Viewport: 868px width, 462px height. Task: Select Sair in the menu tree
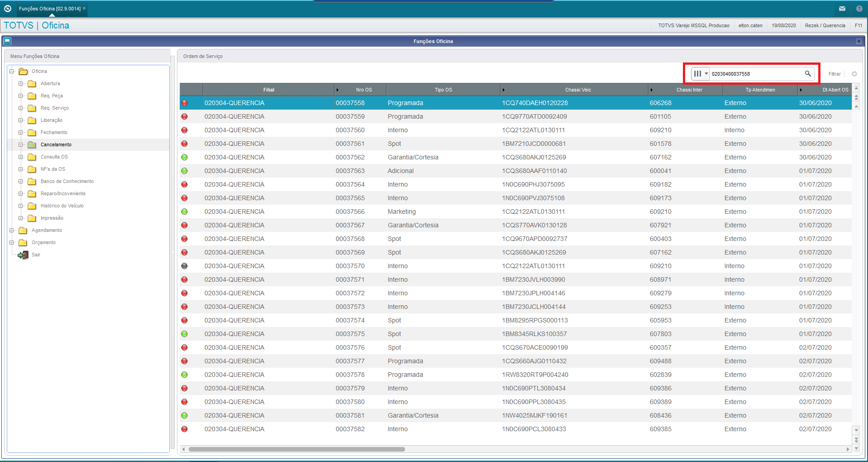click(36, 255)
